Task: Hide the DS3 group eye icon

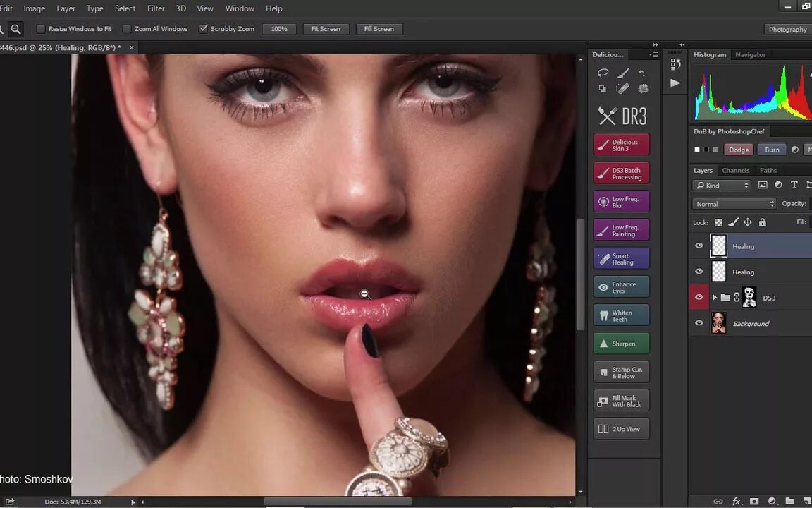Action: coord(699,297)
